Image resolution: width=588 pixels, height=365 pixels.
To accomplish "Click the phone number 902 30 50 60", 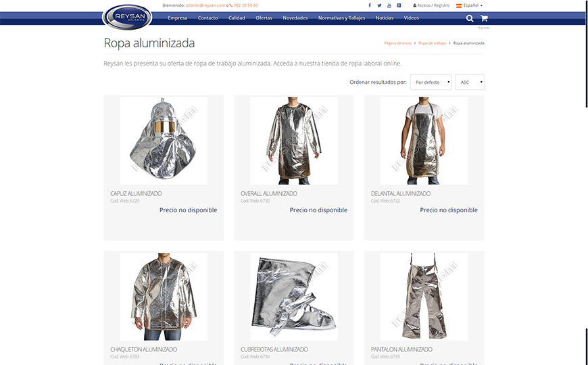I will [245, 5].
